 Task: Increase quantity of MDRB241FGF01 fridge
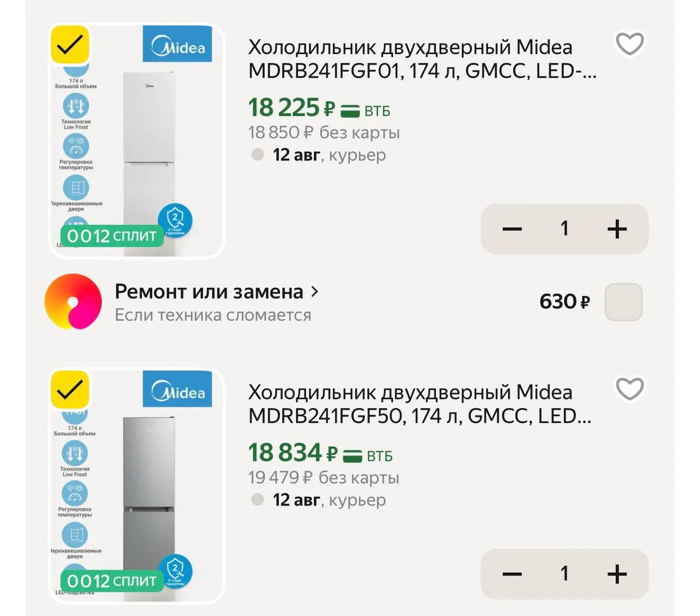pyautogui.click(x=617, y=229)
